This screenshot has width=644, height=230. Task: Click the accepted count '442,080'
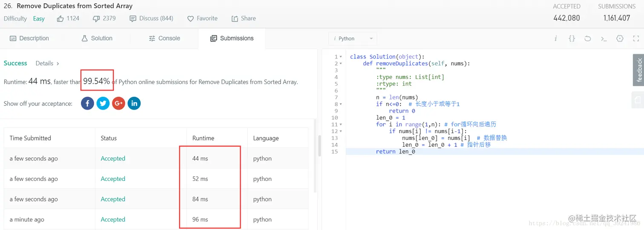pyautogui.click(x=566, y=18)
